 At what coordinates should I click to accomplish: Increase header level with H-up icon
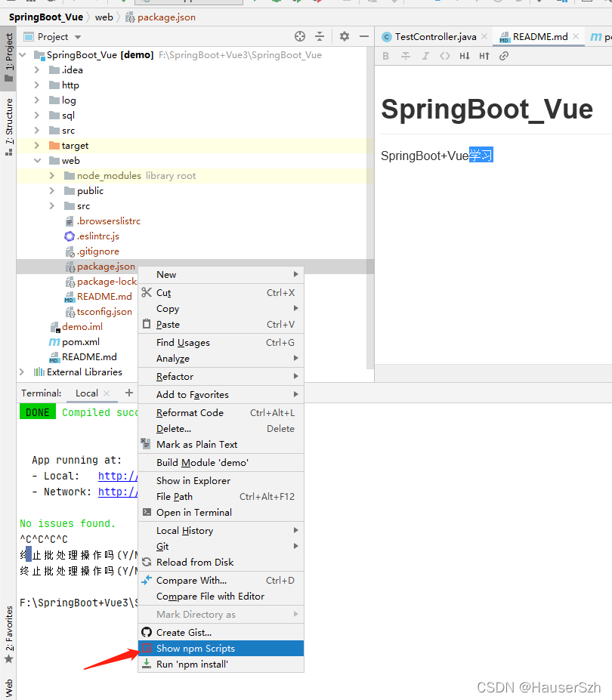(x=484, y=56)
